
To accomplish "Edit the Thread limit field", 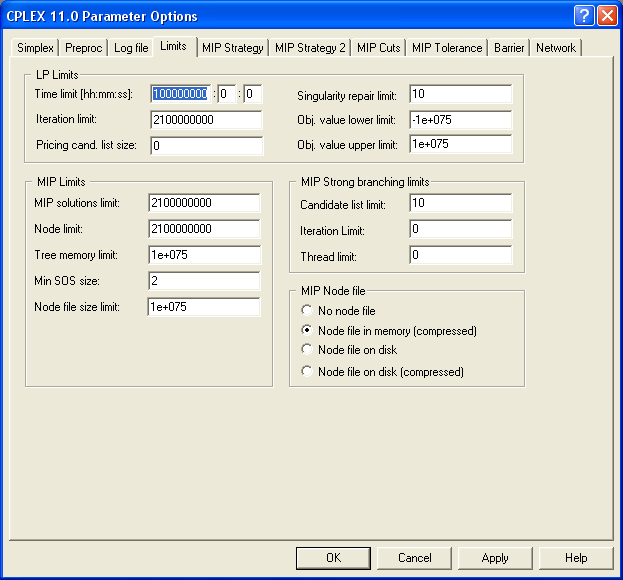I will click(461, 255).
